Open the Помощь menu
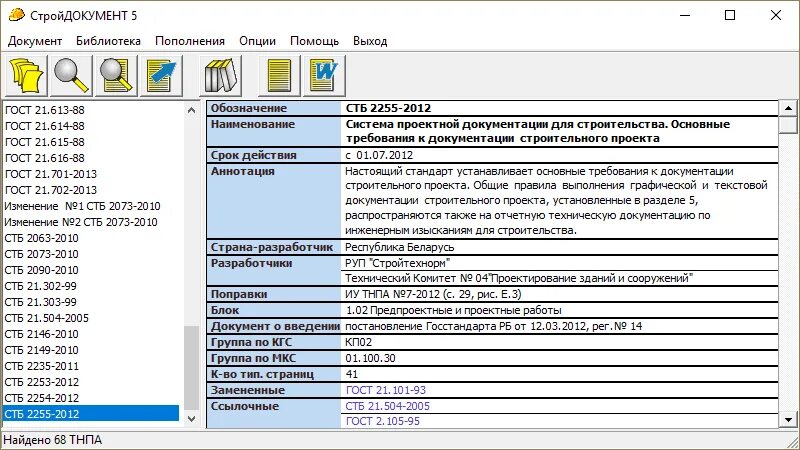800x450 pixels. (x=314, y=41)
